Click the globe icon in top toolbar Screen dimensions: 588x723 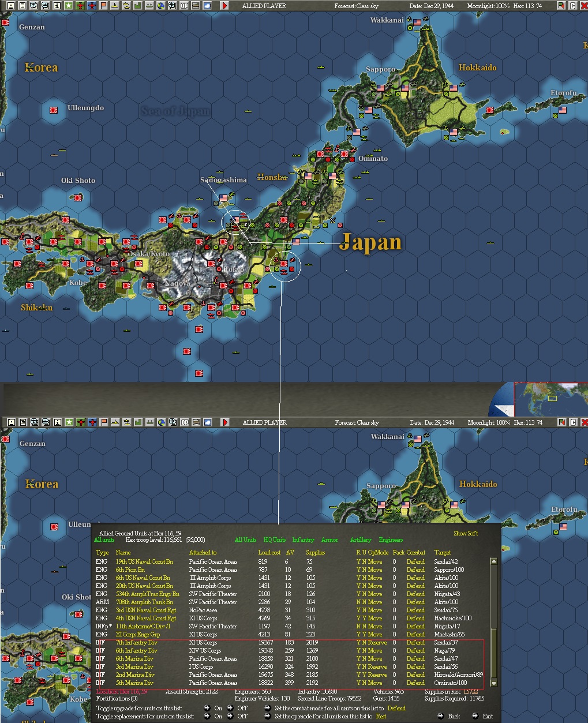tap(160, 5)
